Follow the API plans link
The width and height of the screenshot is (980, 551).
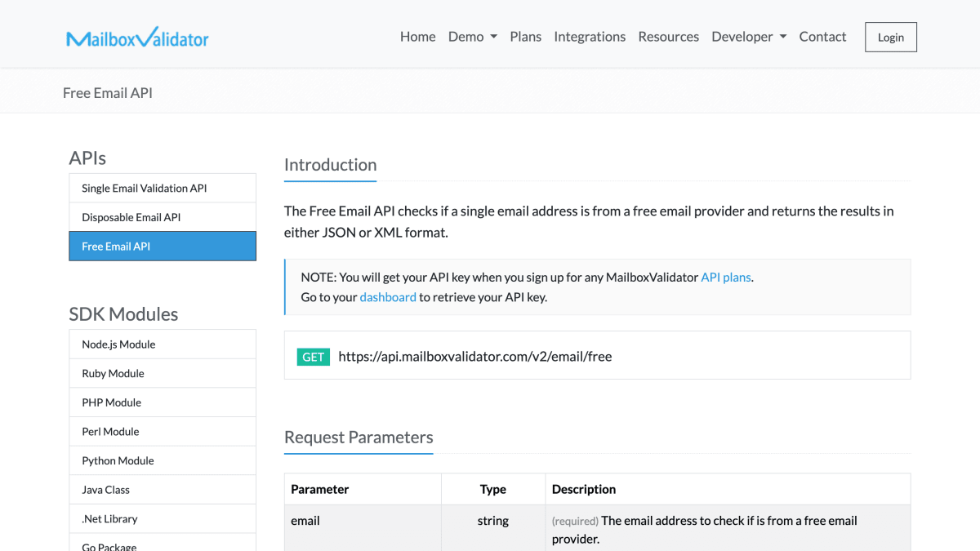pyautogui.click(x=726, y=278)
